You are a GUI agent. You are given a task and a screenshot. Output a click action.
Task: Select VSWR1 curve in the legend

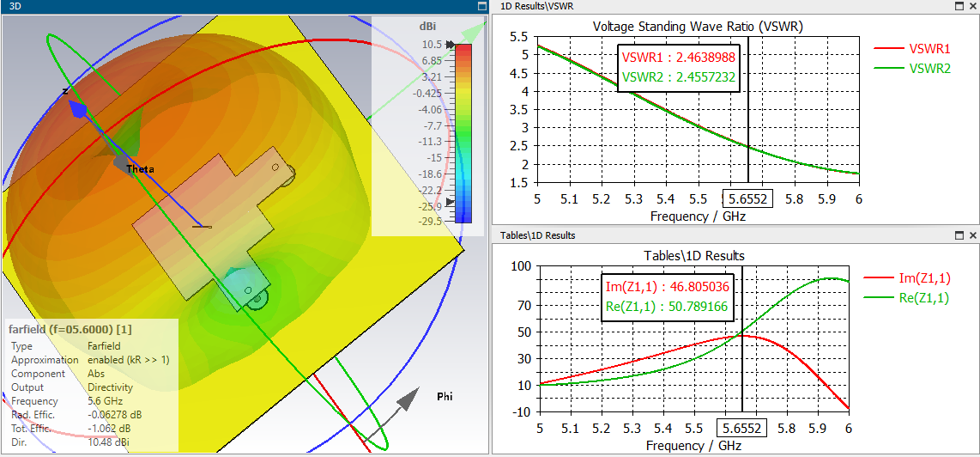tap(910, 49)
